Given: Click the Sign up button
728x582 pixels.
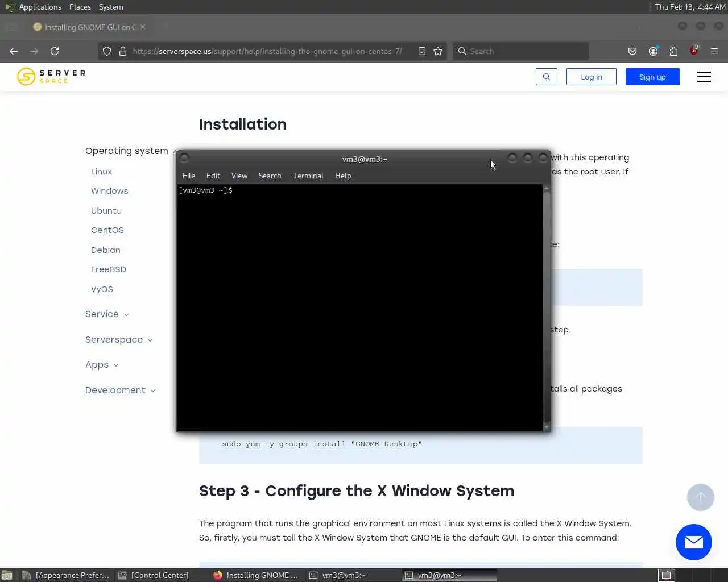Looking at the screenshot, I should click(x=652, y=77).
